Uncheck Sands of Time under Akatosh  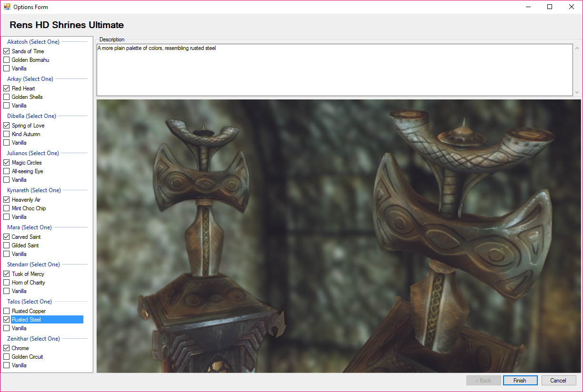click(x=7, y=51)
